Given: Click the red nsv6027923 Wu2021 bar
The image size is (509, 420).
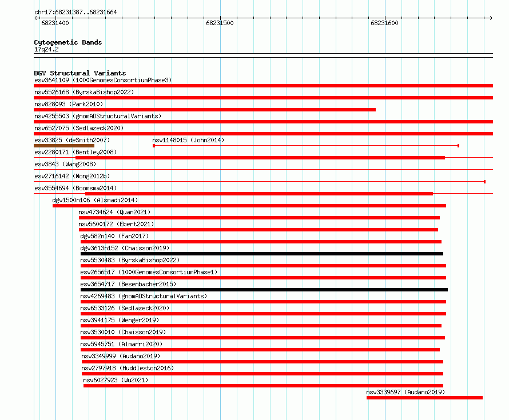Looking at the screenshot, I should [x=263, y=386].
